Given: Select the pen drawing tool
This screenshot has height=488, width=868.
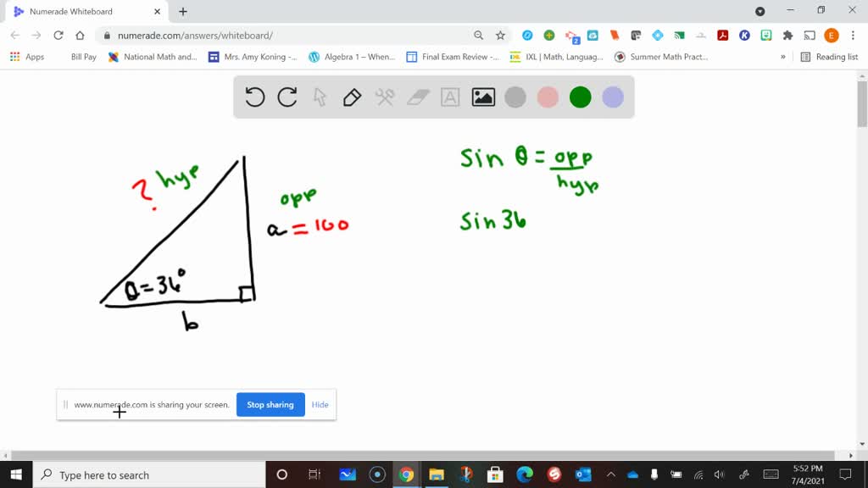Looking at the screenshot, I should pos(353,97).
